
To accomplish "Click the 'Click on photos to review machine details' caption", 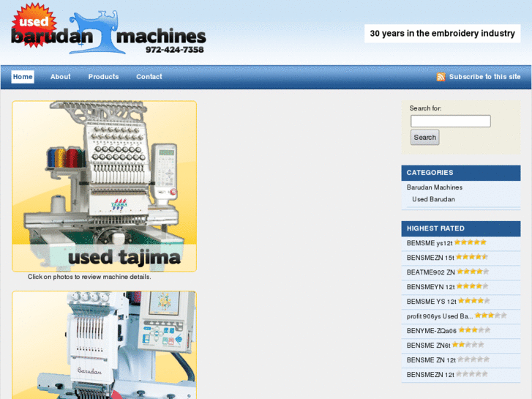I will click(89, 277).
